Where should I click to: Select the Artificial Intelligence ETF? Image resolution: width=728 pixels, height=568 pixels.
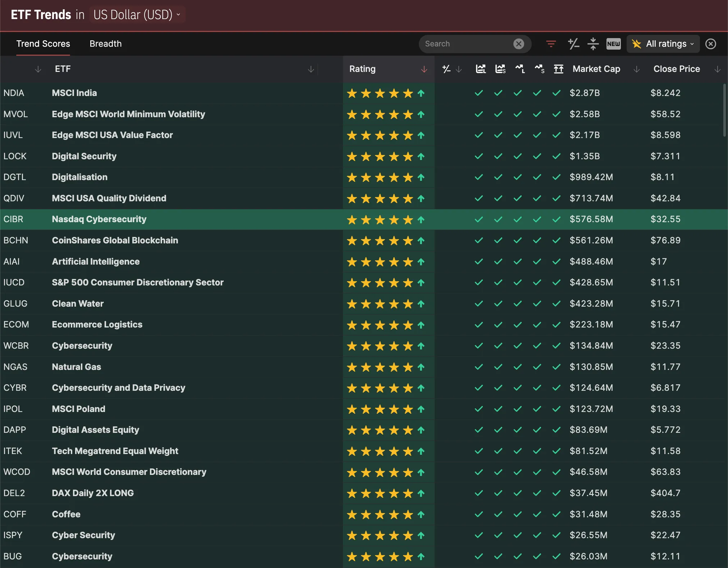pos(96,262)
